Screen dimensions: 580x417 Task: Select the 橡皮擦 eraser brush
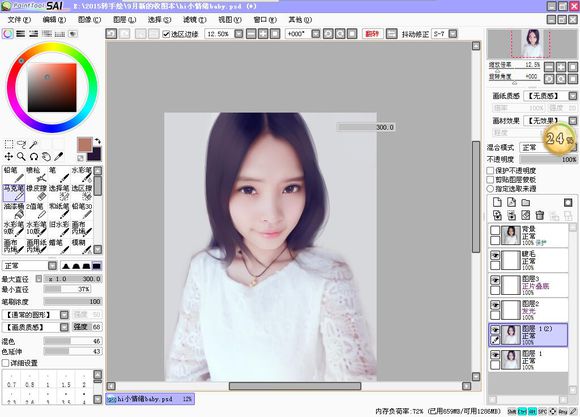pos(36,192)
